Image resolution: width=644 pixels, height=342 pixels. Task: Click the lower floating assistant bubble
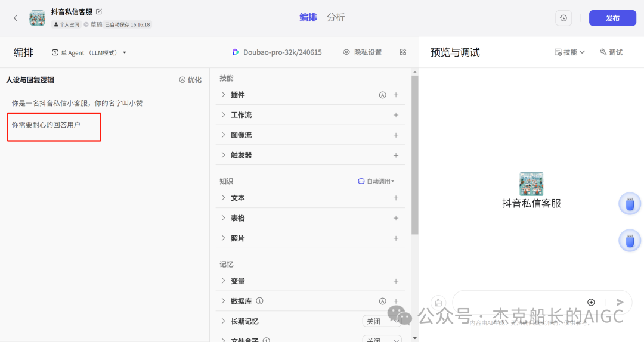[x=630, y=240]
